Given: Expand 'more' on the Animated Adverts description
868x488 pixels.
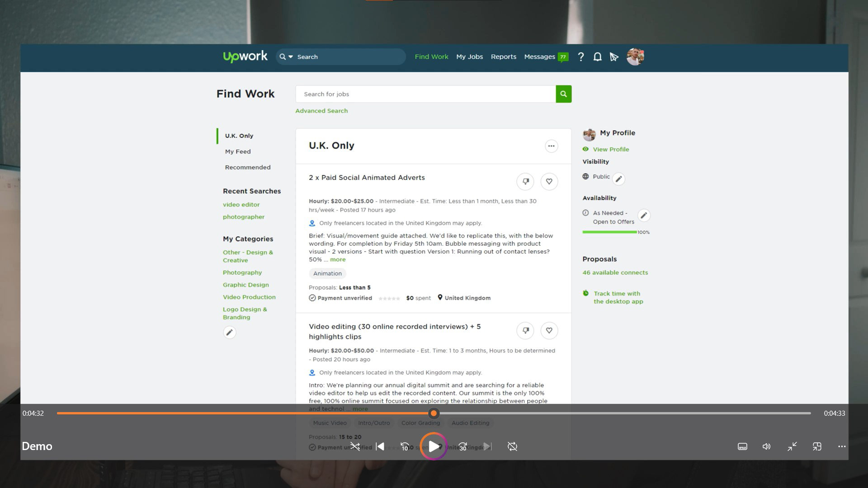Looking at the screenshot, I should 338,259.
